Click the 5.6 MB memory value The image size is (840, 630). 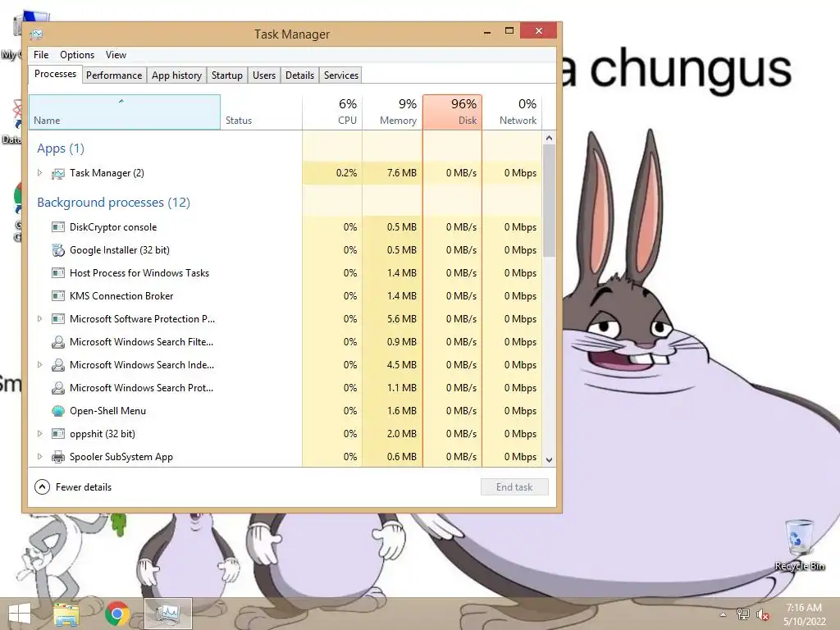(401, 319)
